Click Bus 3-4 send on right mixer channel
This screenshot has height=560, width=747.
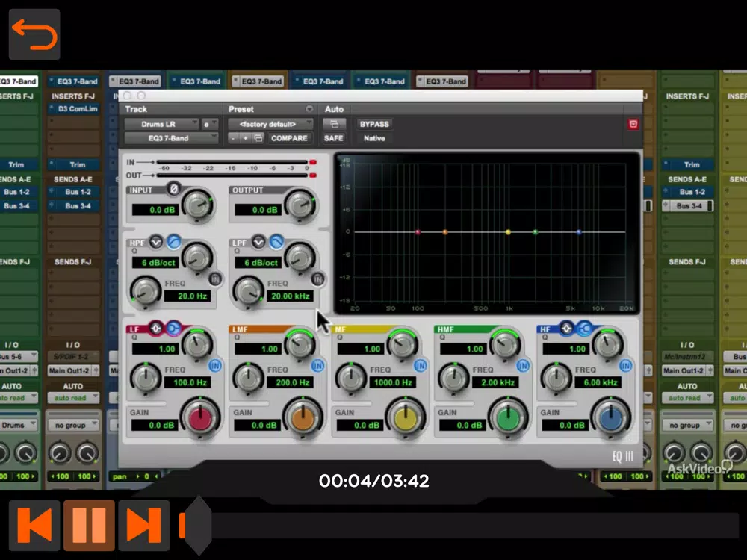tap(687, 206)
